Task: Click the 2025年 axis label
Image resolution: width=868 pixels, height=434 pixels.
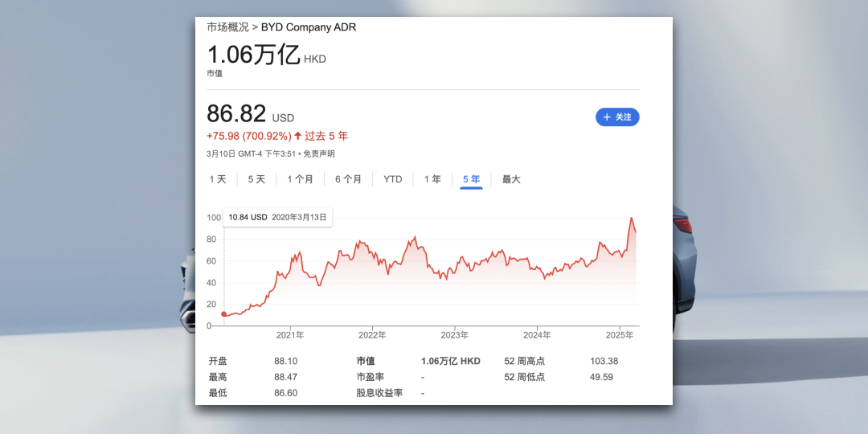Action: 620,335
